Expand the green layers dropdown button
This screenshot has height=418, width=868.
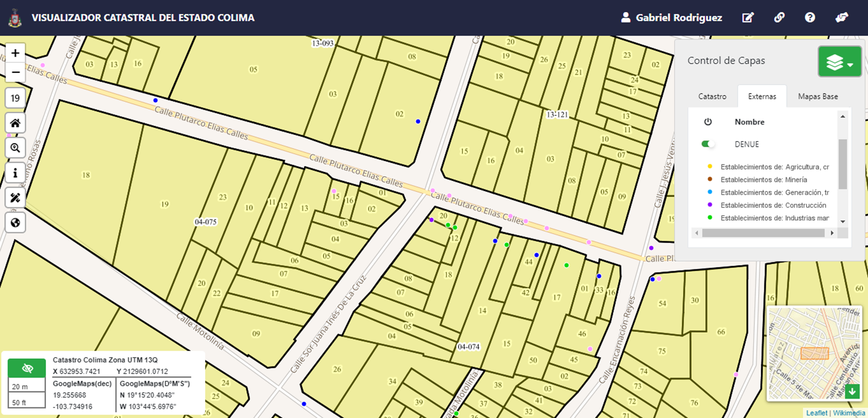pyautogui.click(x=839, y=62)
